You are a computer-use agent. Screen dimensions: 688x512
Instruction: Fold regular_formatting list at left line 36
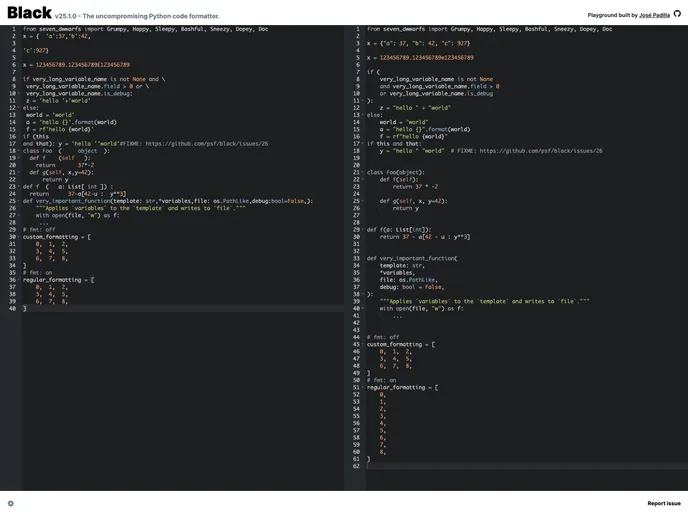[x=19, y=280]
